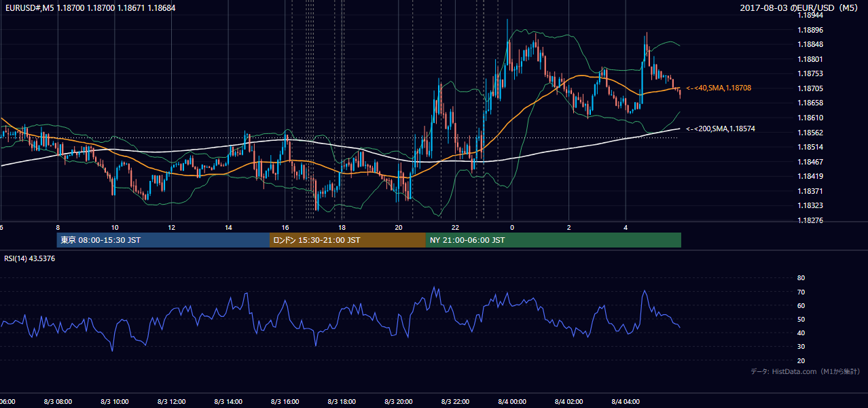The image size is (868, 408).
Task: Click the 8/4 02:00 date label
Action: [570, 402]
